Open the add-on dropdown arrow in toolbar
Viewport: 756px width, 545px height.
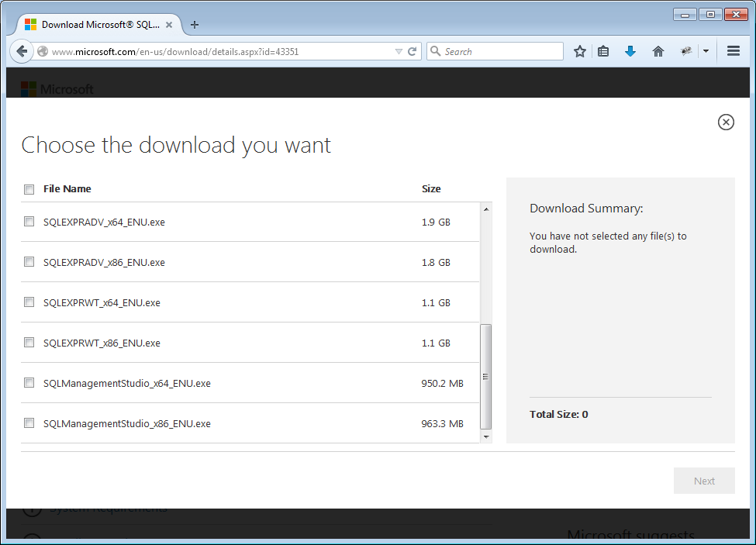pyautogui.click(x=706, y=51)
